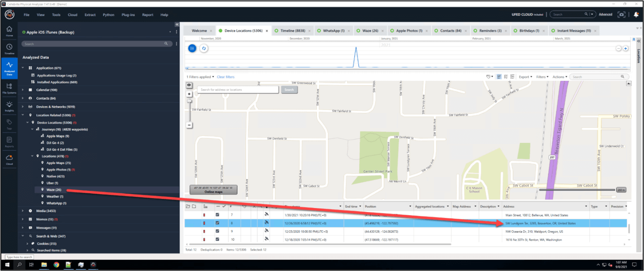Click the Windows Start button
This screenshot has height=271, width=644.
(x=7, y=265)
